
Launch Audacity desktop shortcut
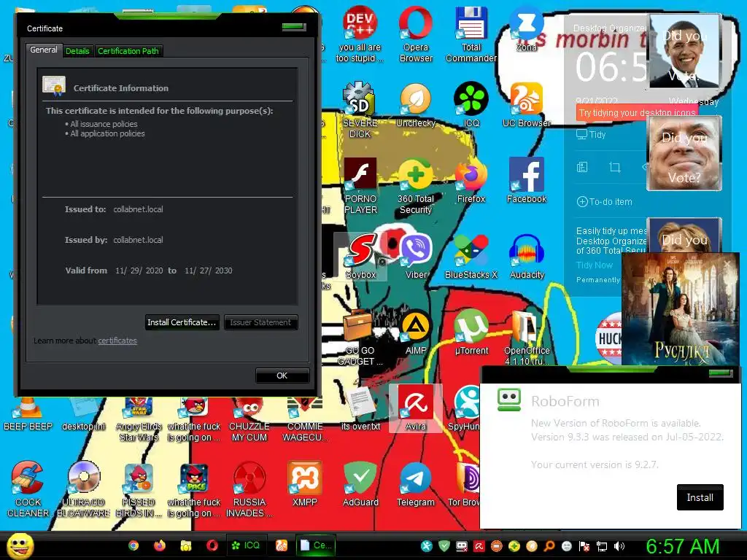click(527, 257)
